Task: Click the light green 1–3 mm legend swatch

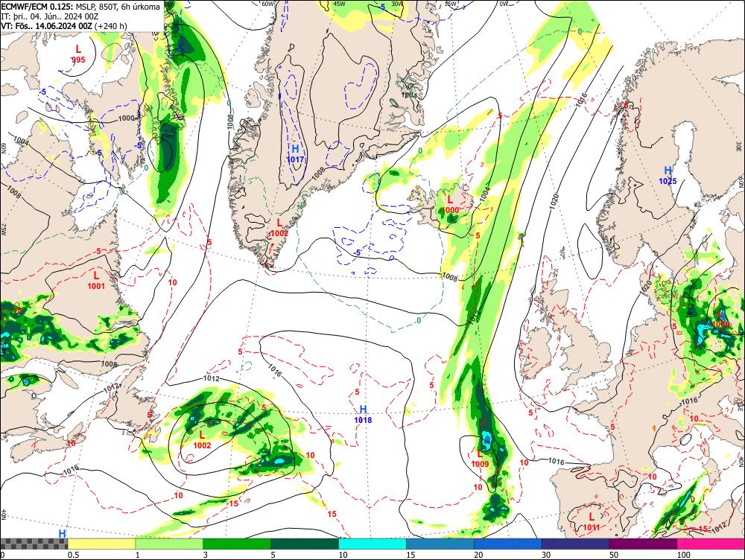Action: pyautogui.click(x=169, y=544)
